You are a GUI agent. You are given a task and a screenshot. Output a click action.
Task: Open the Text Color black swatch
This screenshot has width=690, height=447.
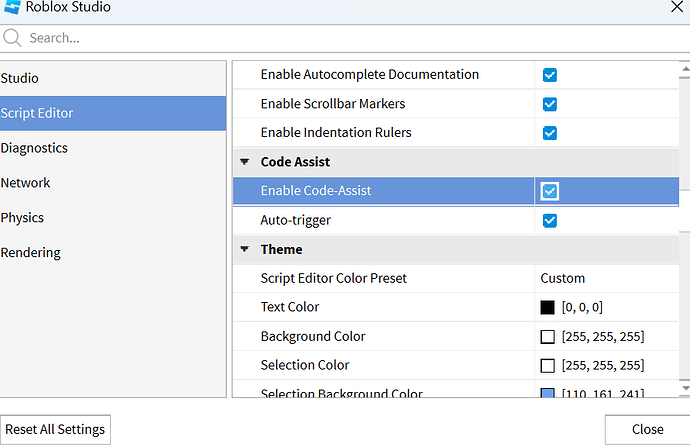[x=547, y=308]
